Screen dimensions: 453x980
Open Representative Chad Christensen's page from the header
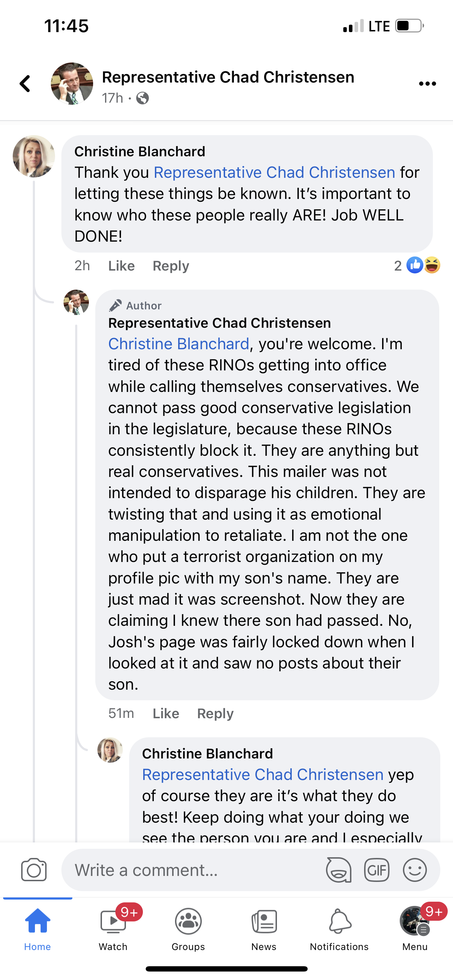pos(229,77)
